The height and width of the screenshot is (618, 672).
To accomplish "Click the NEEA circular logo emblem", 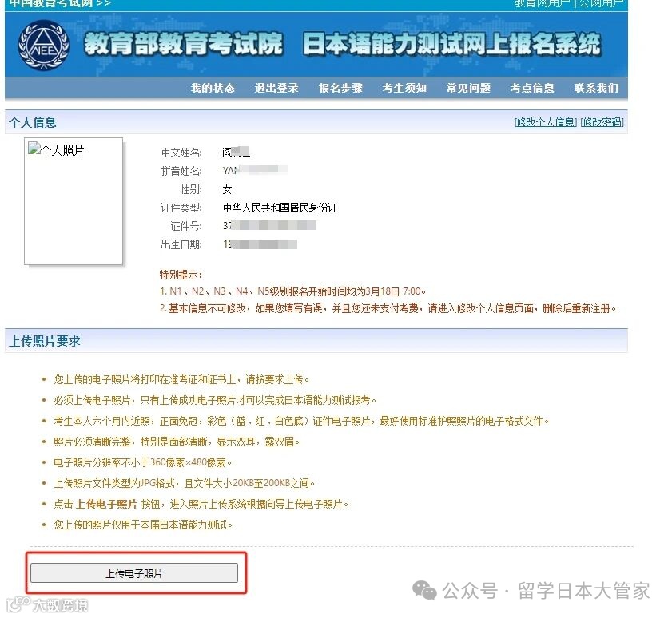I will [x=43, y=46].
